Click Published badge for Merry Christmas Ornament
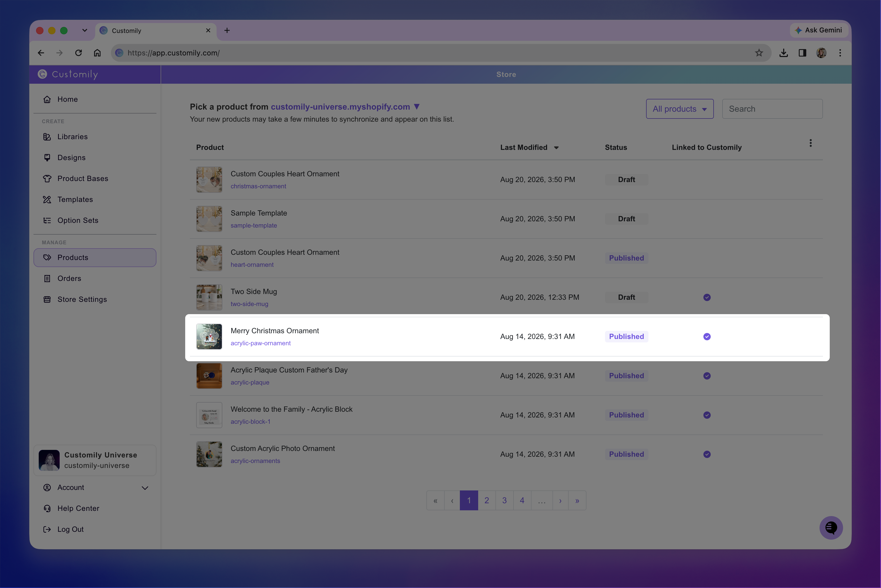This screenshot has width=881, height=588. 626,337
